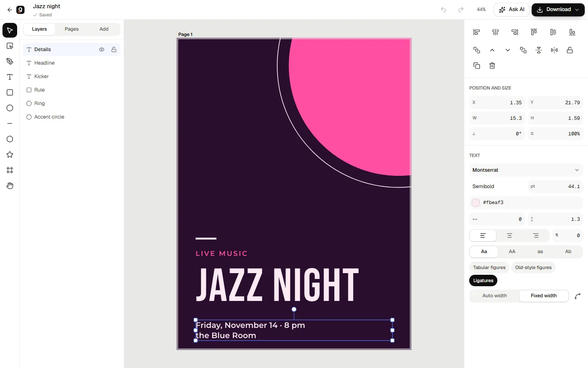
Task: Select the Layers tab
Action: [39, 29]
